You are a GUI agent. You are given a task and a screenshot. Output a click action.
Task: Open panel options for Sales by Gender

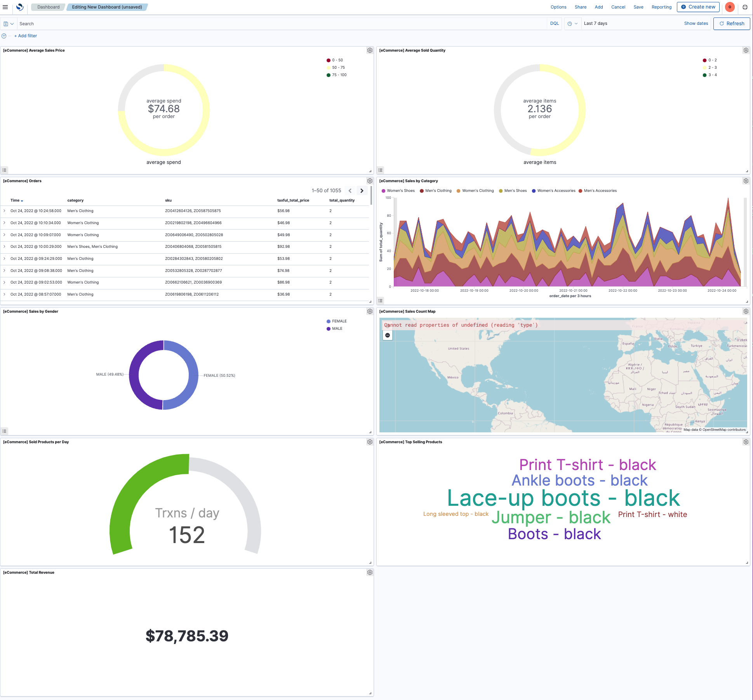coord(370,312)
